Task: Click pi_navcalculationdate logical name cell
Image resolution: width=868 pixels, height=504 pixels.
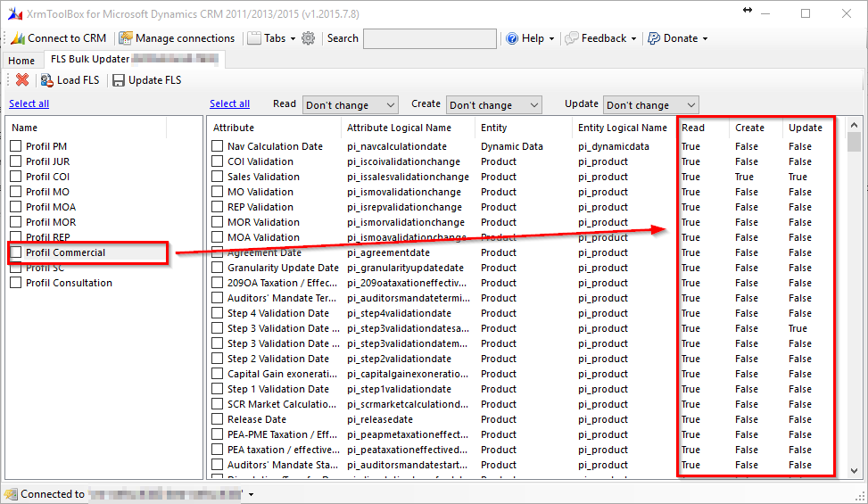Action: (397, 146)
